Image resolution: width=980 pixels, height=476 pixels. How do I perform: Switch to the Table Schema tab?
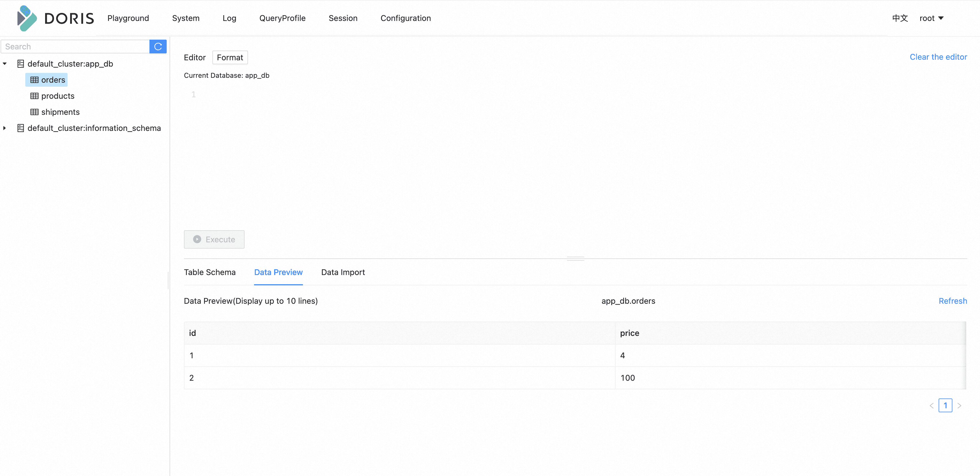coord(210,272)
